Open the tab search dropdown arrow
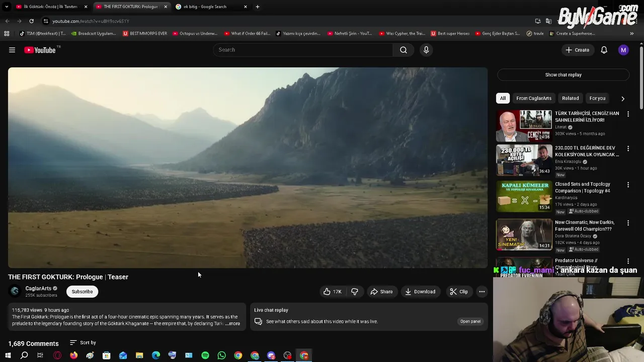Viewport: 644px width, 362px height. point(7,7)
